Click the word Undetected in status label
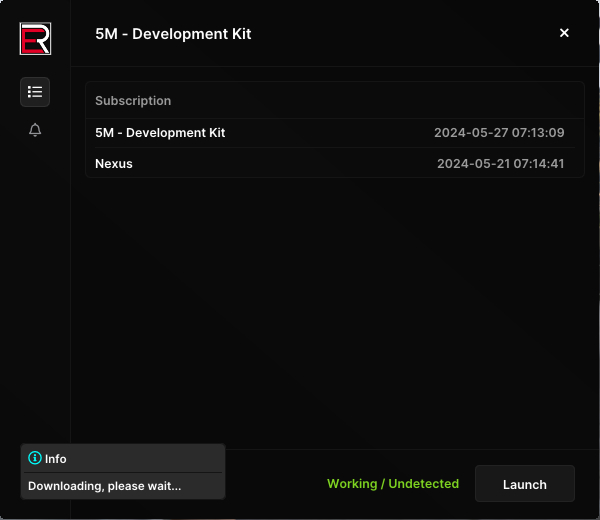Image resolution: width=600 pixels, height=520 pixels. pos(423,484)
